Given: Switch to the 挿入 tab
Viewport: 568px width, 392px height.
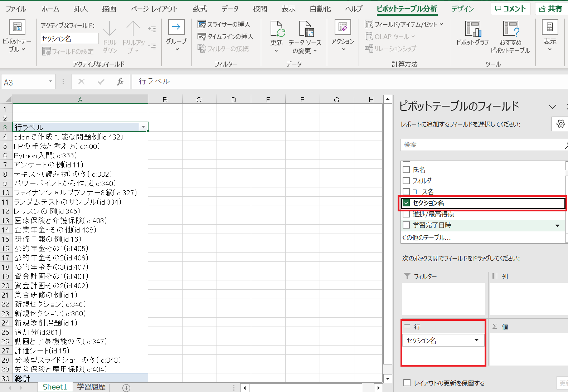Looking at the screenshot, I should pyautogui.click(x=81, y=9).
